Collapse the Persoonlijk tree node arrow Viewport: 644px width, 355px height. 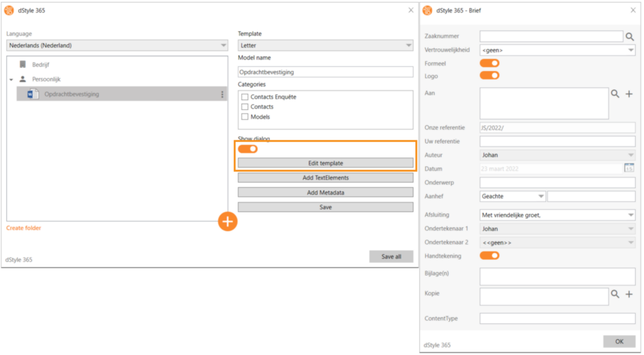click(x=11, y=79)
